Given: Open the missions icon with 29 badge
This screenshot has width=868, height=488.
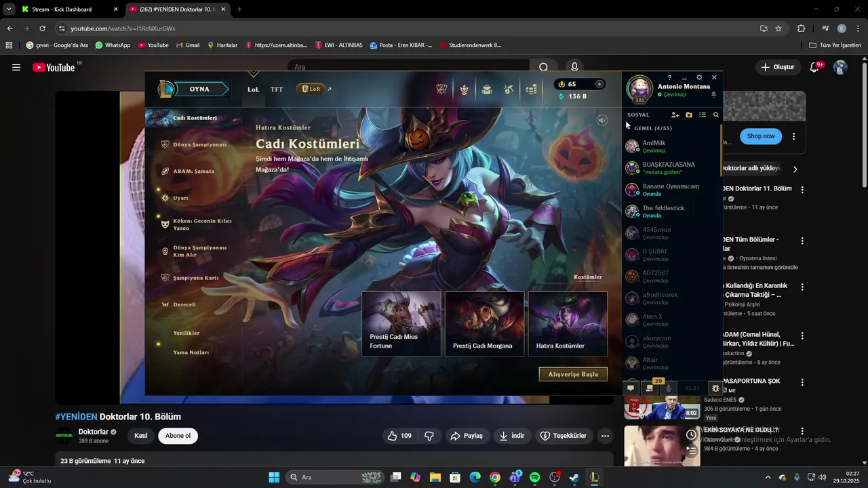Looking at the screenshot, I should pyautogui.click(x=650, y=388).
